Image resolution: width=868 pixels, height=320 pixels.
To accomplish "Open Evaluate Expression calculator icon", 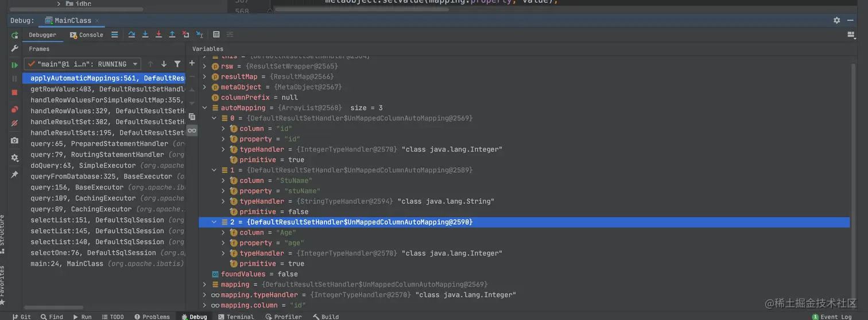I will point(216,34).
